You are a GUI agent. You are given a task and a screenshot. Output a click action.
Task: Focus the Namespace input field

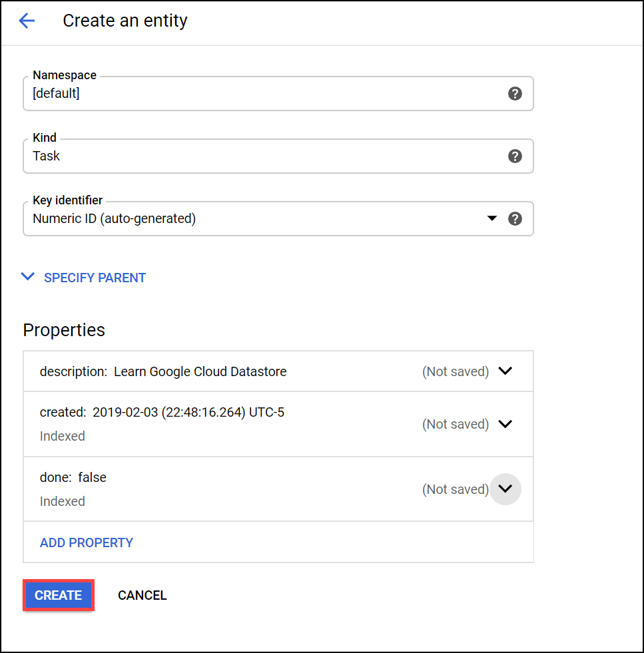tap(278, 94)
